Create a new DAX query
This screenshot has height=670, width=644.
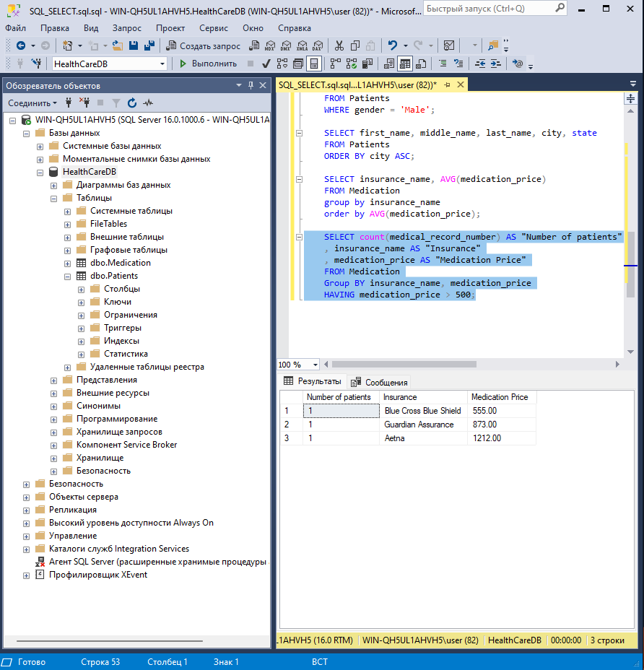[x=318, y=45]
